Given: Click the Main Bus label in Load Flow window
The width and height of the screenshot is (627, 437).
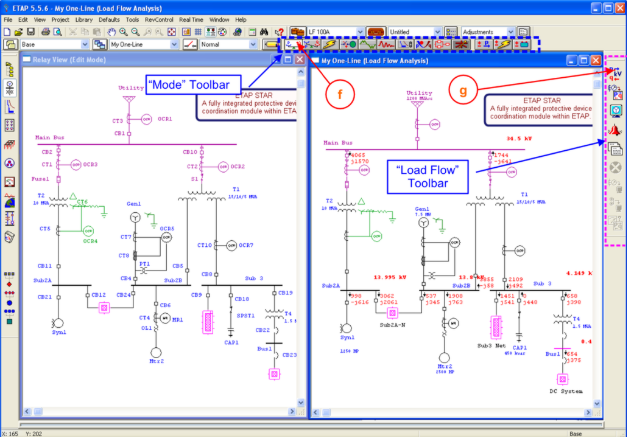Looking at the screenshot, I should 338,143.
